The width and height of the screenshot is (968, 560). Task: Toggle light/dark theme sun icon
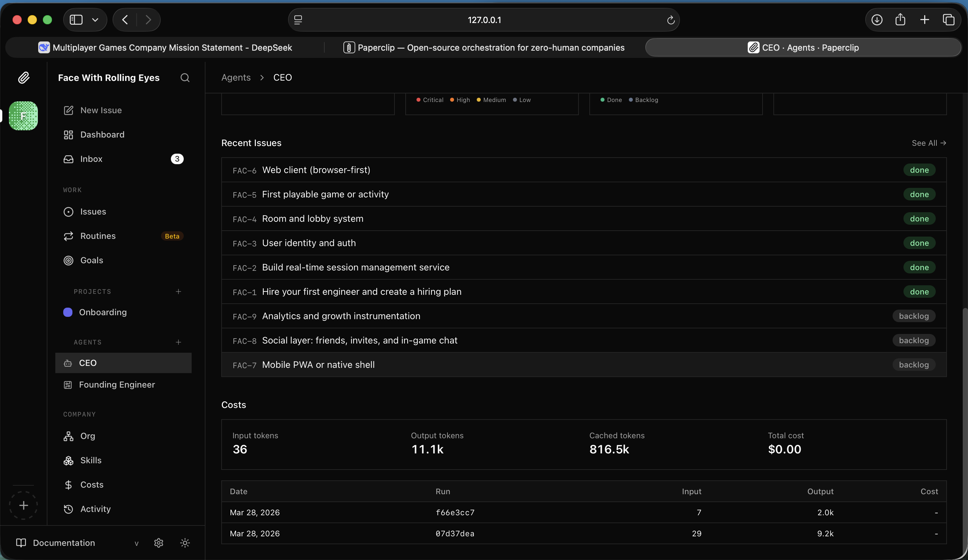tap(185, 543)
